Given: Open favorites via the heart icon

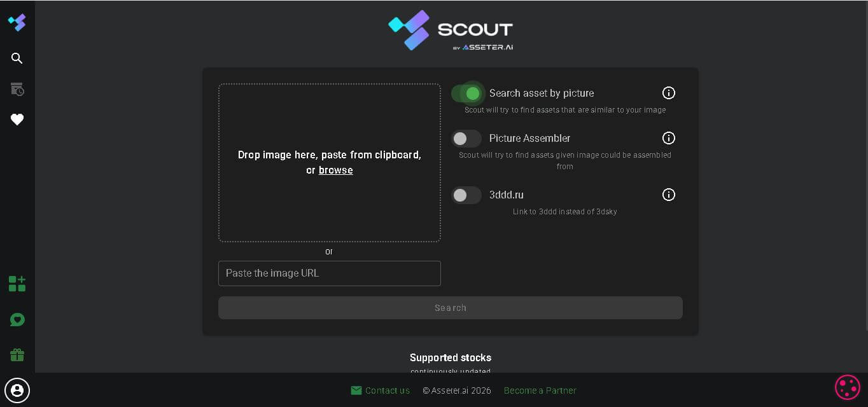Looking at the screenshot, I should click(x=17, y=119).
